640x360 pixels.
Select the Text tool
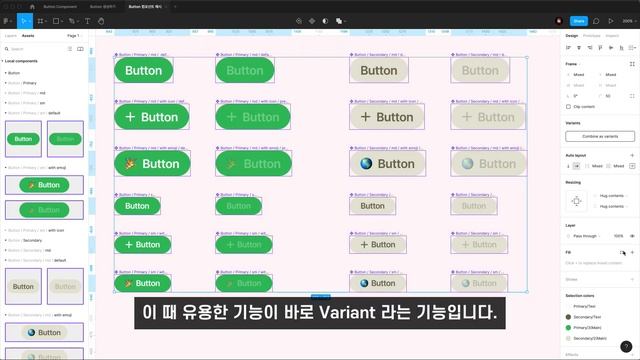coord(87,21)
